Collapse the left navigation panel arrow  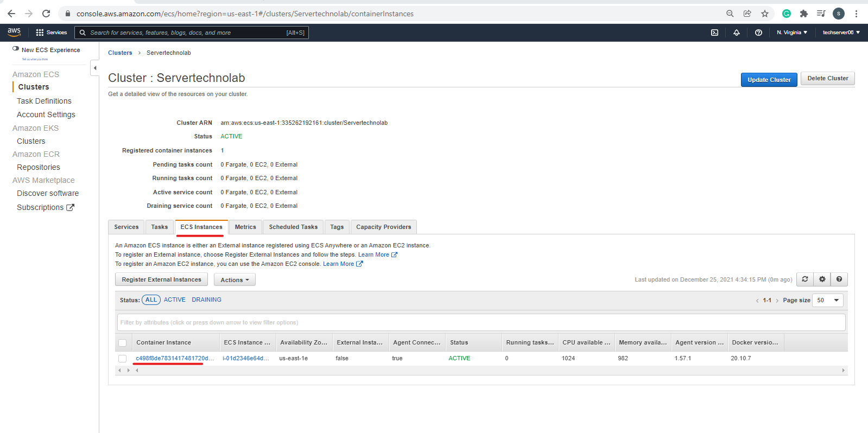pyautogui.click(x=95, y=68)
